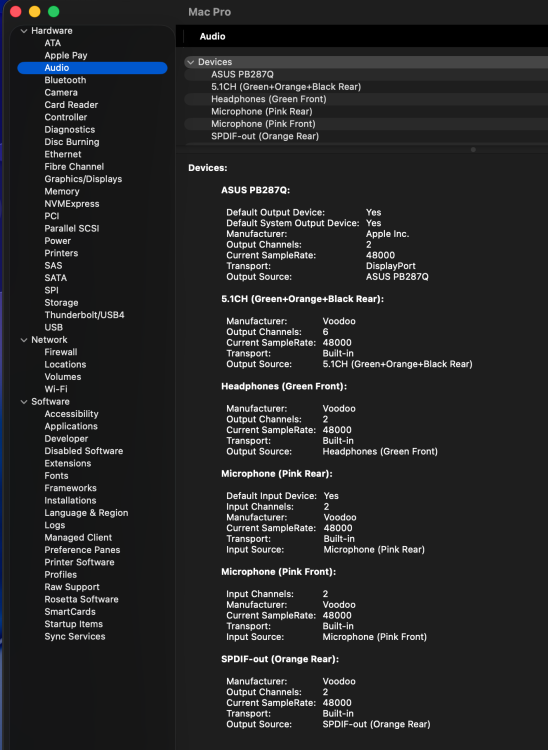Open Storage section
Viewport: 548px width, 750px height.
(62, 303)
